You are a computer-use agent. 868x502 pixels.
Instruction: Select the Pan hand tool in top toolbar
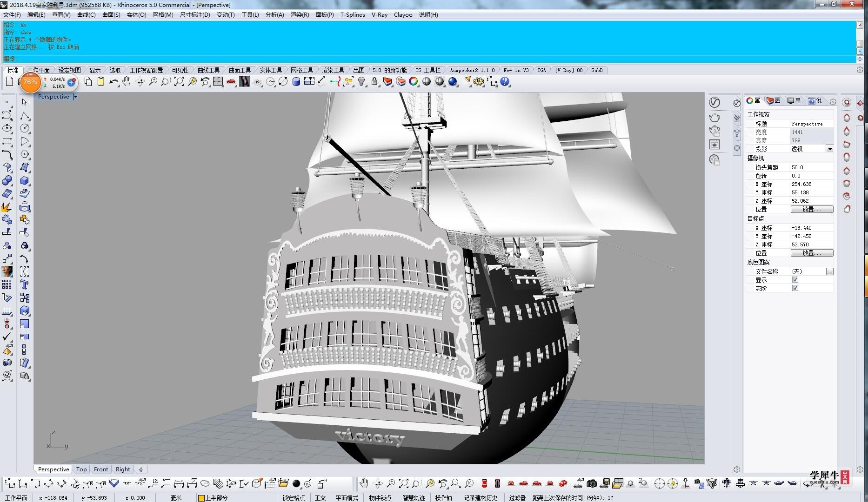pos(127,82)
